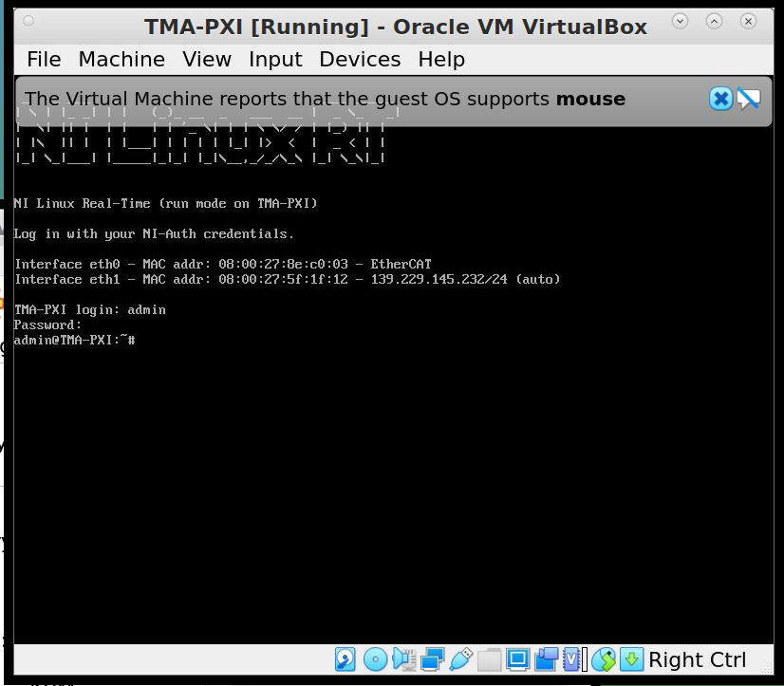Click the 'NI Linux Real-Time' banner line
The height and width of the screenshot is (686, 784).
point(165,203)
